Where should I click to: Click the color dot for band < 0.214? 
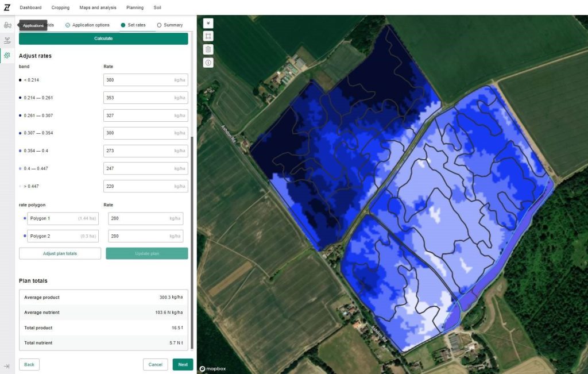click(20, 80)
